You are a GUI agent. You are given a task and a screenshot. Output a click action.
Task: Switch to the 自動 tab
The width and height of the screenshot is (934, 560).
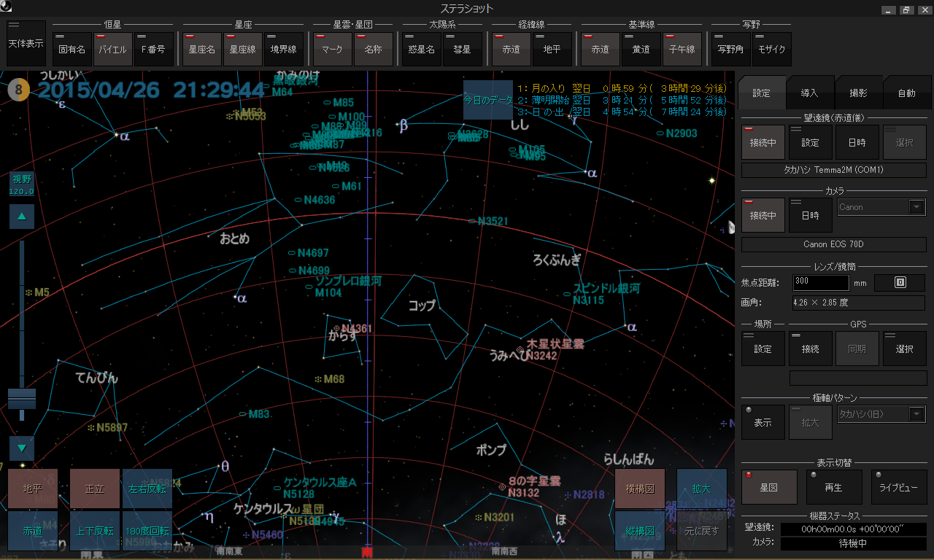click(906, 93)
